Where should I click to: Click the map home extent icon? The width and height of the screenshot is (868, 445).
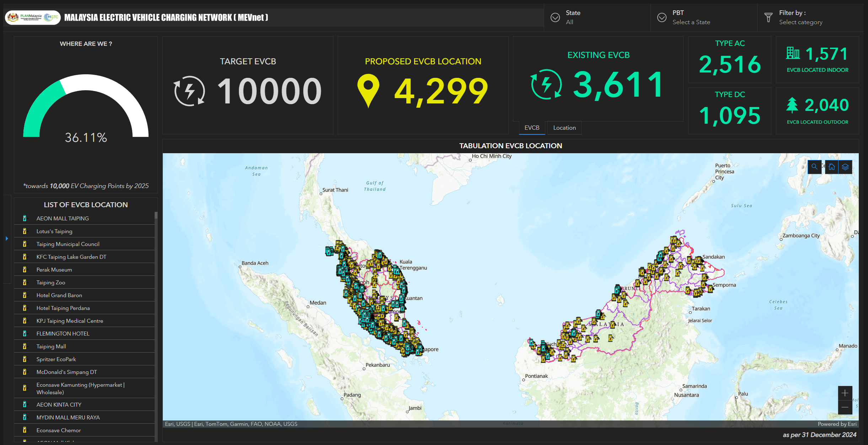tap(832, 167)
